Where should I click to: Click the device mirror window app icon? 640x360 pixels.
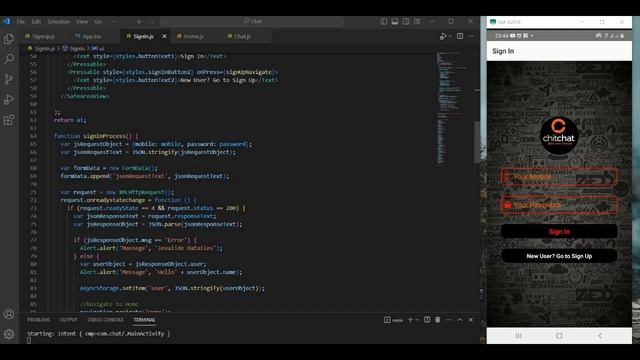point(493,22)
